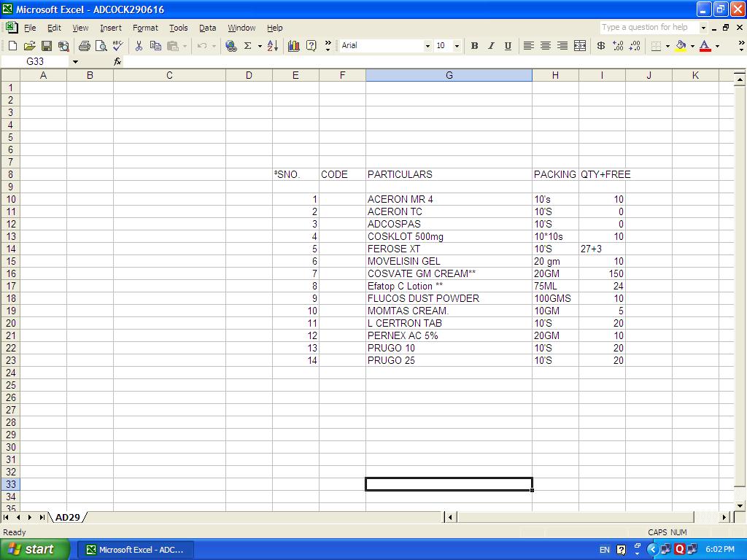Click the formula bar input area
Screen dimensions: 747x560
(433, 61)
